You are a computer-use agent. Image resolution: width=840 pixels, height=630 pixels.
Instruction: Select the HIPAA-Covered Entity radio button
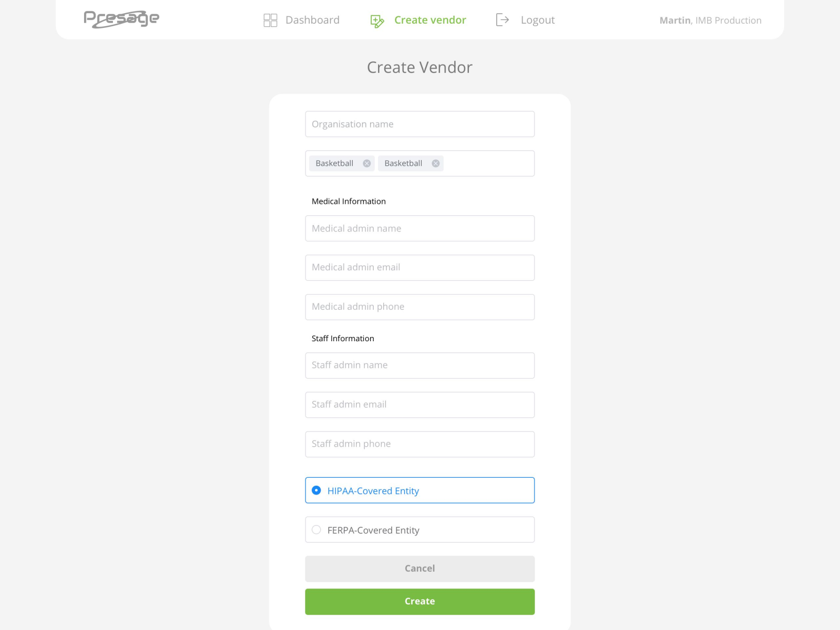[316, 490]
